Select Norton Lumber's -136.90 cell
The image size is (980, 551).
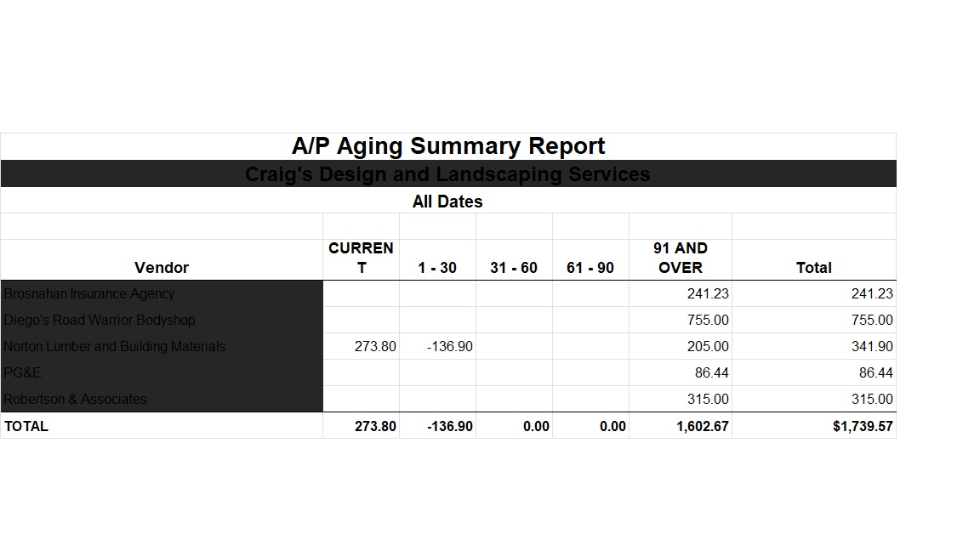450,346
